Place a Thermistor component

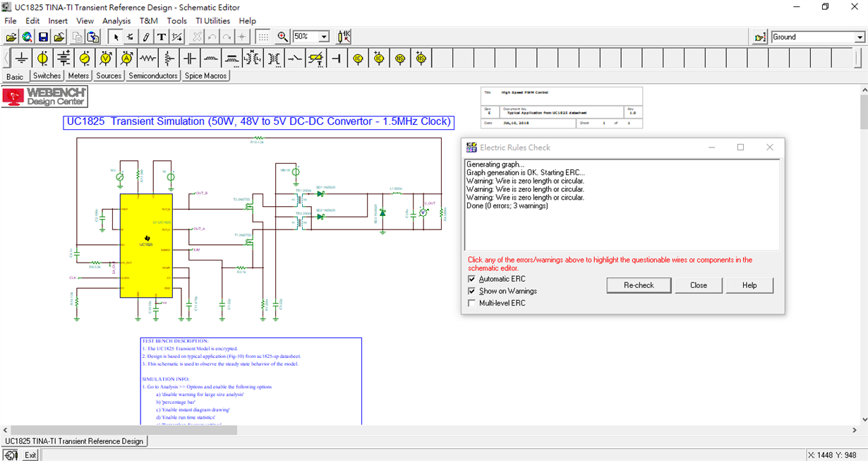pyautogui.click(x=315, y=58)
